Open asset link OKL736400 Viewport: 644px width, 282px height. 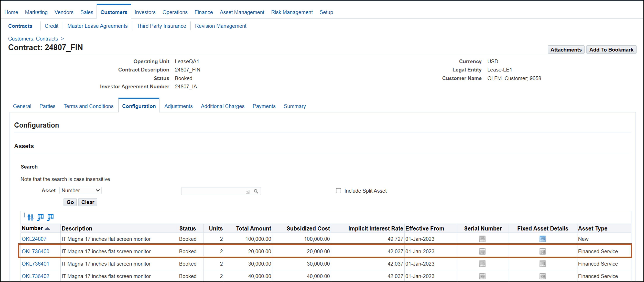36,251
